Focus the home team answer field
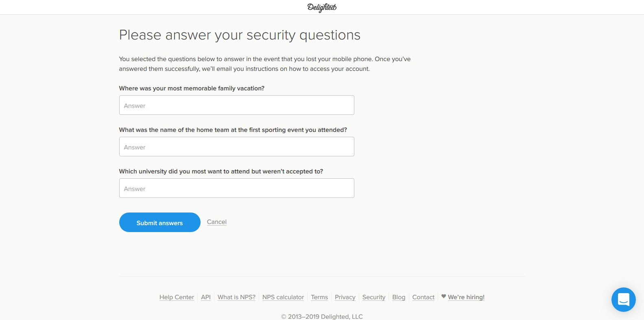The height and width of the screenshot is (320, 644). pos(237,147)
